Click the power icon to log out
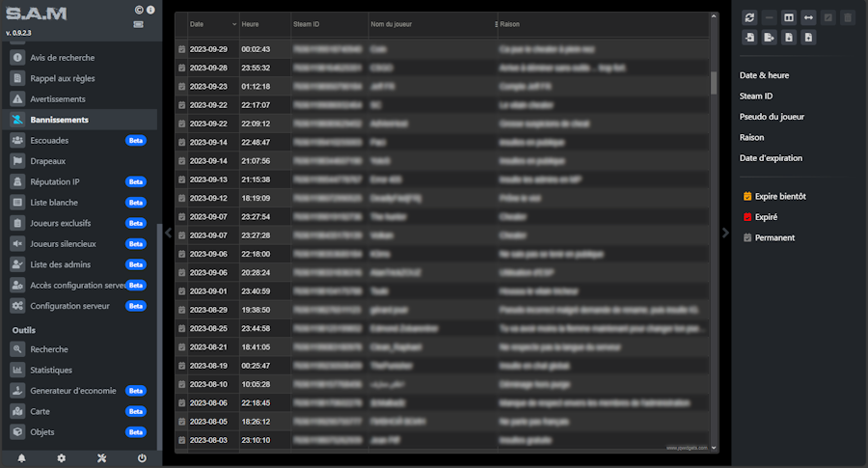Image resolution: width=868 pixels, height=468 pixels. 142,458
